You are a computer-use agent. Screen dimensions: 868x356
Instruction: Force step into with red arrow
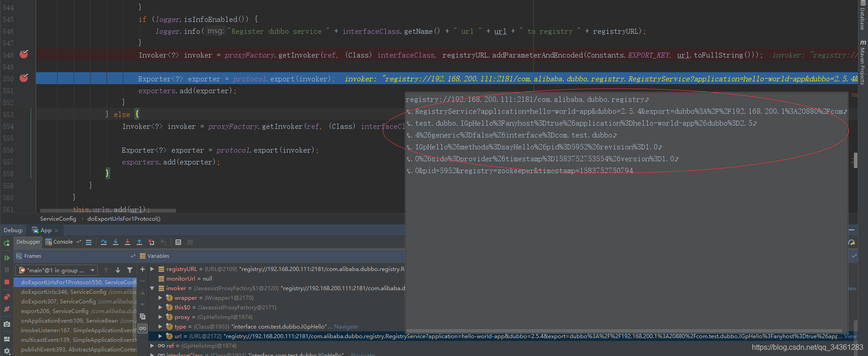point(128,242)
